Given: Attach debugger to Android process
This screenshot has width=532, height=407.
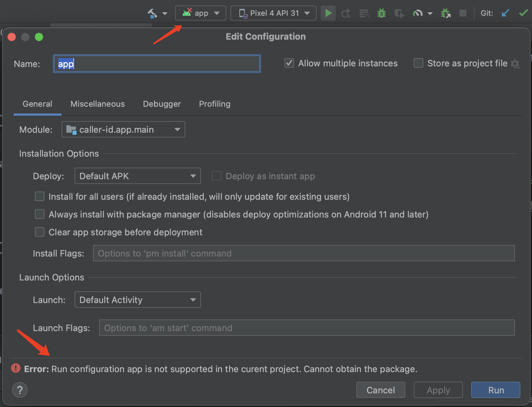Looking at the screenshot, I should pos(446,13).
